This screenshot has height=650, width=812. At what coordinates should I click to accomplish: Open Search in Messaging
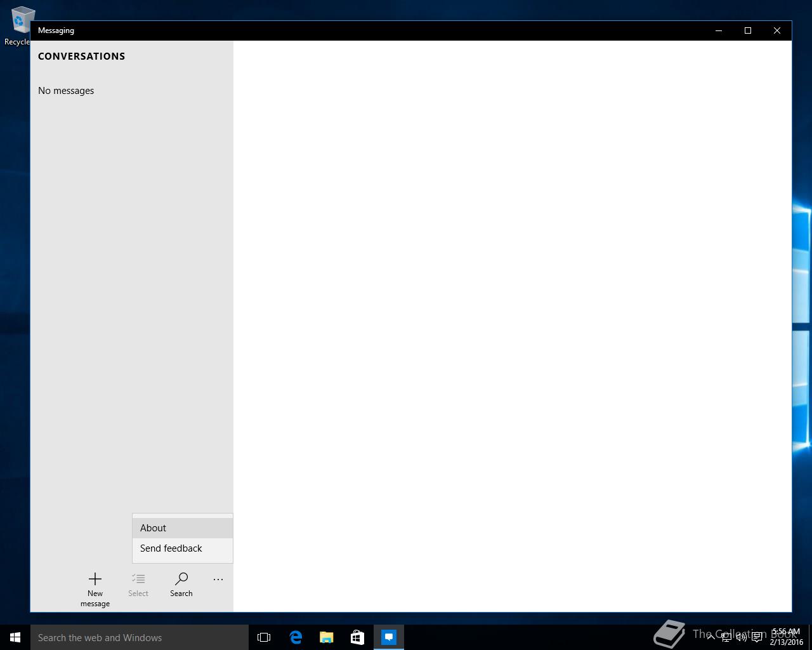pyautogui.click(x=181, y=585)
